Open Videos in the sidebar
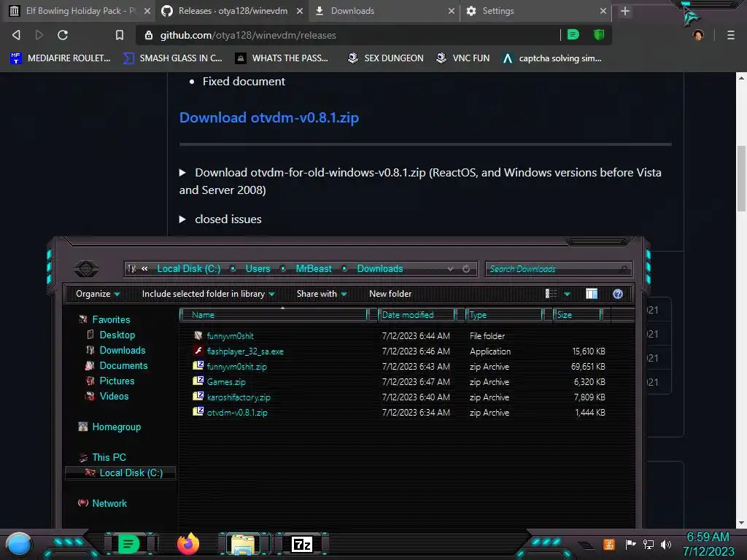 coord(114,396)
